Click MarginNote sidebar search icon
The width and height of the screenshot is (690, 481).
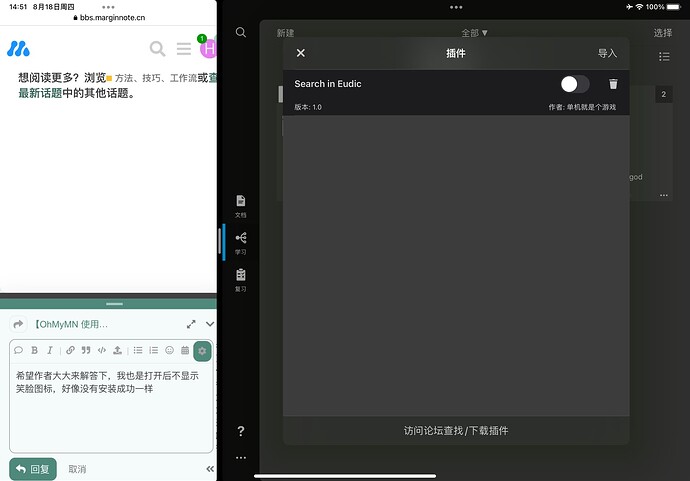click(241, 32)
